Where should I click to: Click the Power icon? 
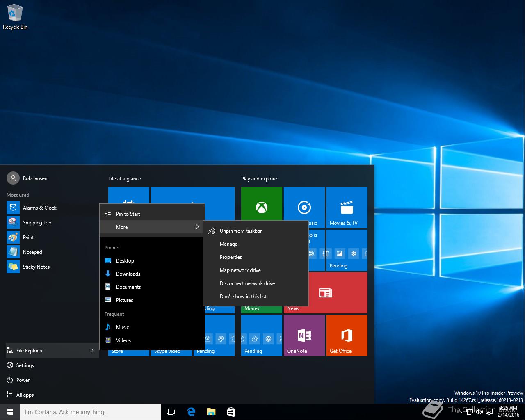coord(9,380)
